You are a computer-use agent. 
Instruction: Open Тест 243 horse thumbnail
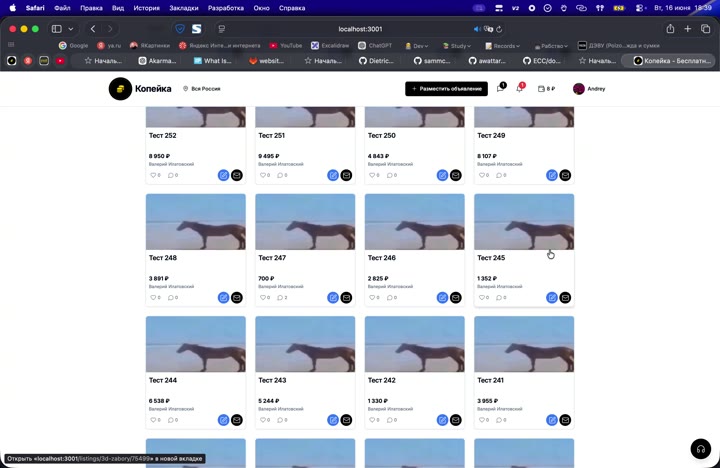coord(305,344)
